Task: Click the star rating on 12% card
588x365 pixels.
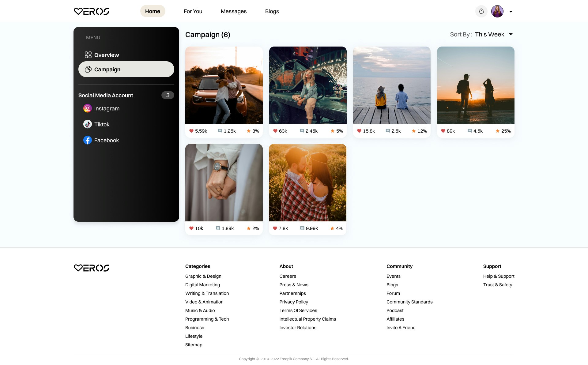Action: click(x=413, y=131)
